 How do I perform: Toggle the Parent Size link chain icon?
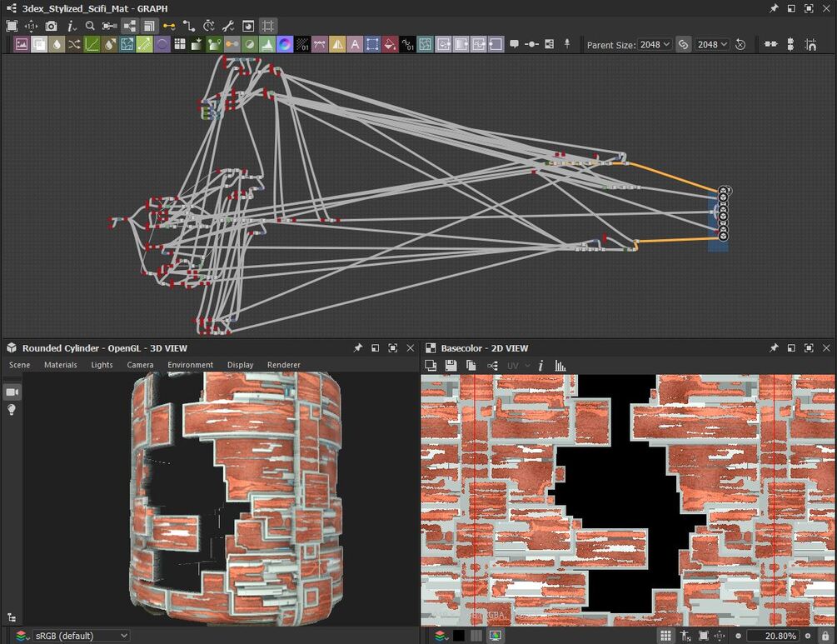click(x=683, y=44)
